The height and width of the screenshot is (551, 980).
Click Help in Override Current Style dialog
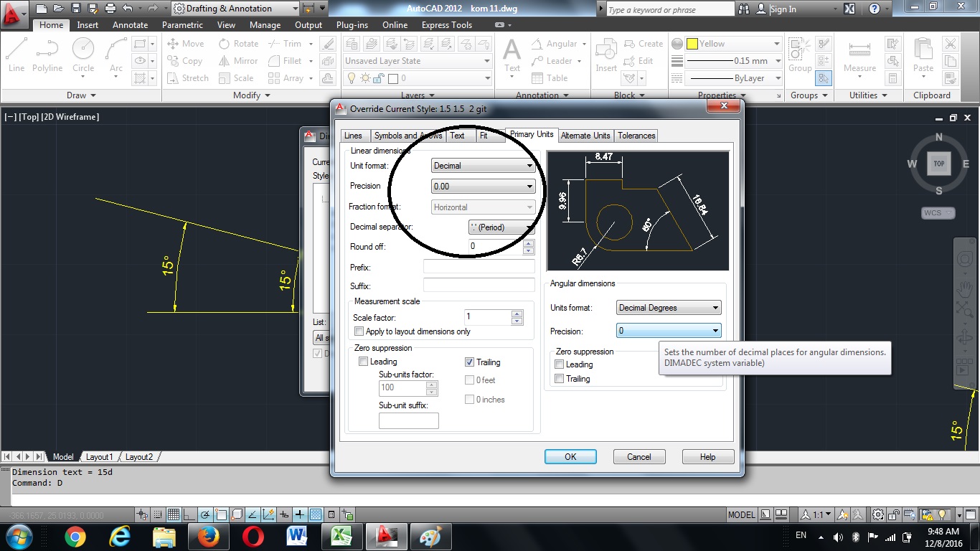coord(707,457)
